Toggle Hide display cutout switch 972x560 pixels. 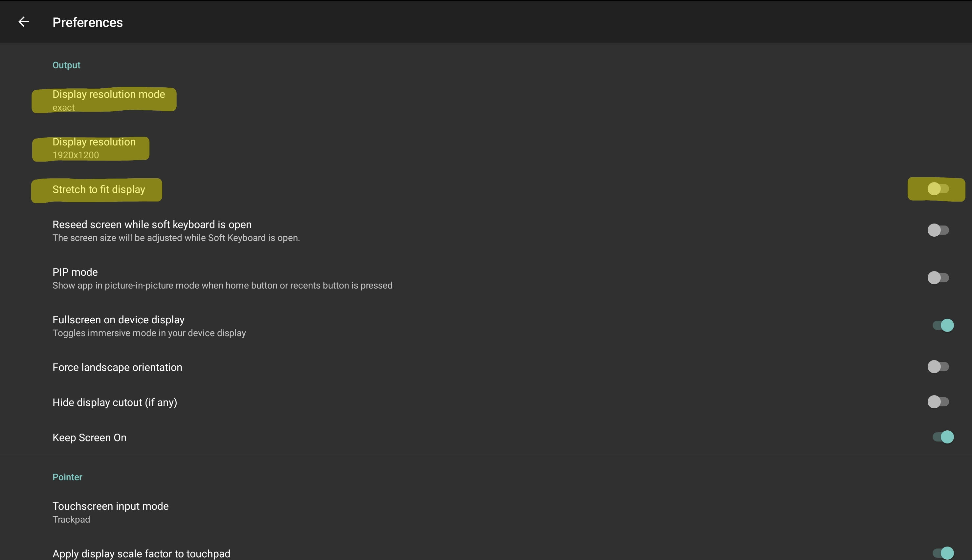[938, 402]
